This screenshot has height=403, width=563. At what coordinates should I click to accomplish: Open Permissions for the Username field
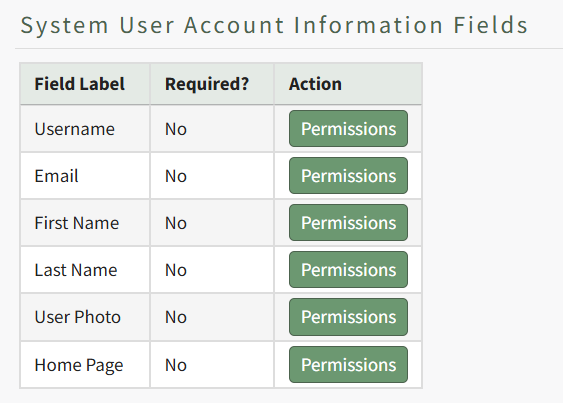[348, 129]
